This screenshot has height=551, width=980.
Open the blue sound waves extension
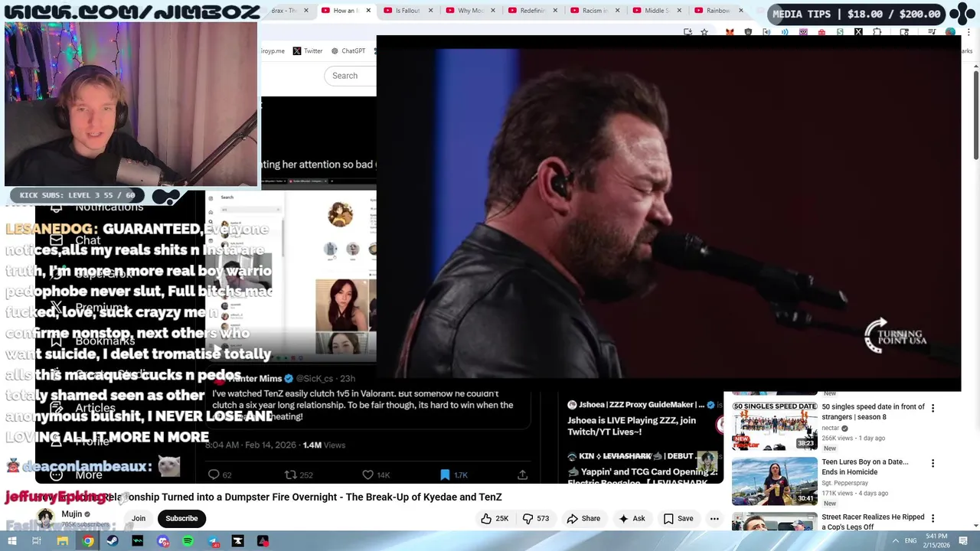[x=785, y=32]
